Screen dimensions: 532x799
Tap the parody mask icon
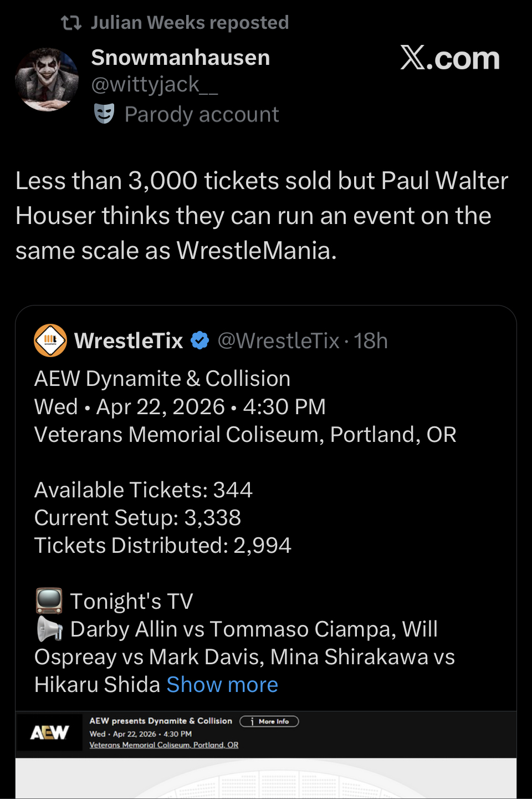point(104,114)
